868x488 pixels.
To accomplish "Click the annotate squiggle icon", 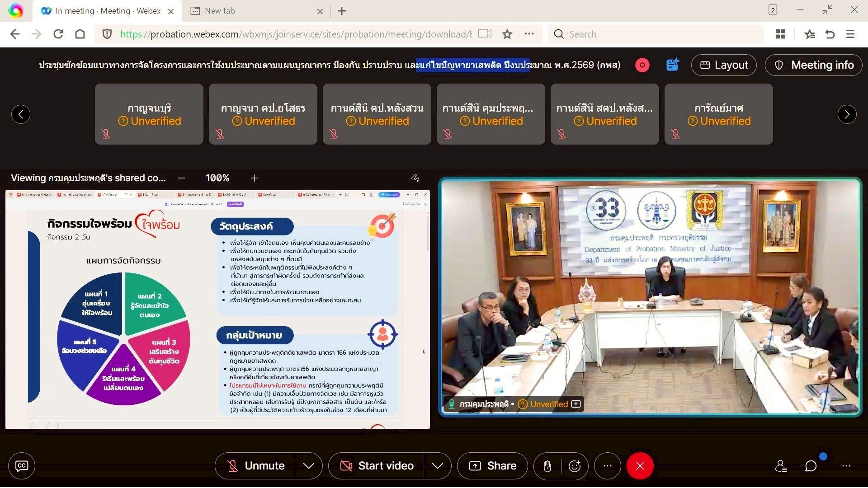I will 415,178.
